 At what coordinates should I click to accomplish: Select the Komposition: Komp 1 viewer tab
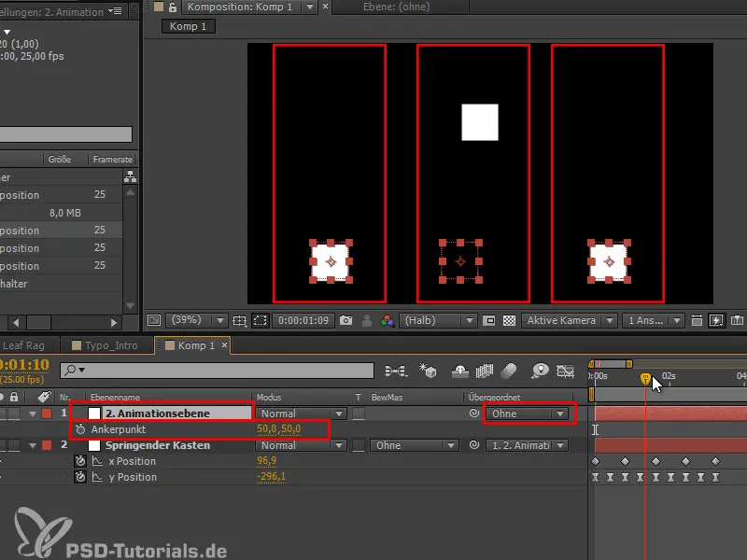(240, 7)
